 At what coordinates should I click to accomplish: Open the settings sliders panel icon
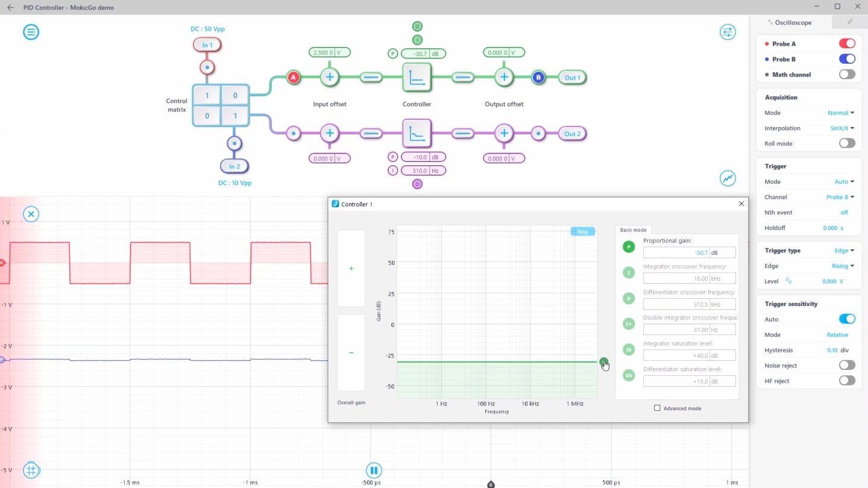(x=728, y=32)
